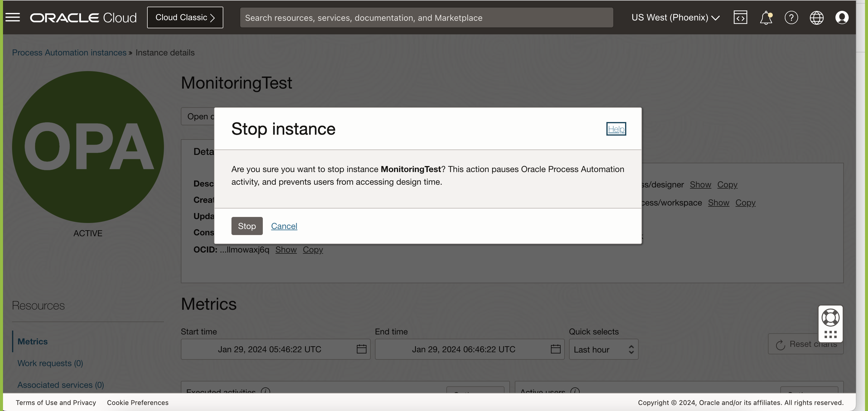Change language with the globe icon
This screenshot has height=411, width=868.
[x=817, y=17]
